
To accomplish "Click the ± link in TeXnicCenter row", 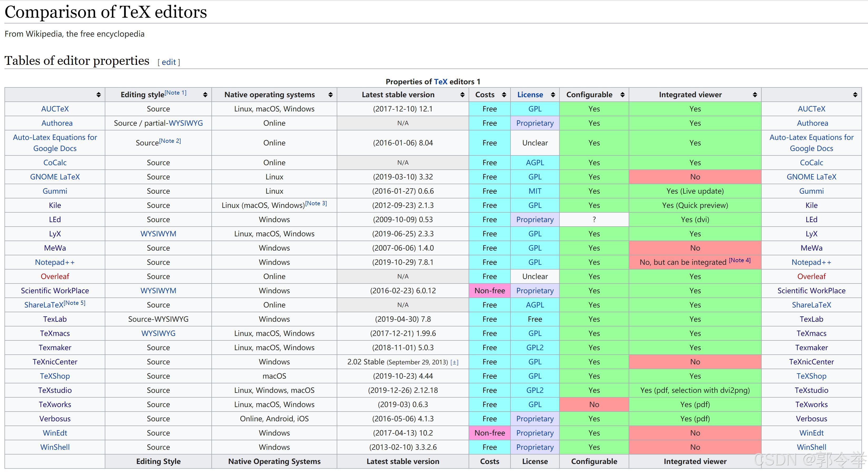I will pyautogui.click(x=454, y=362).
